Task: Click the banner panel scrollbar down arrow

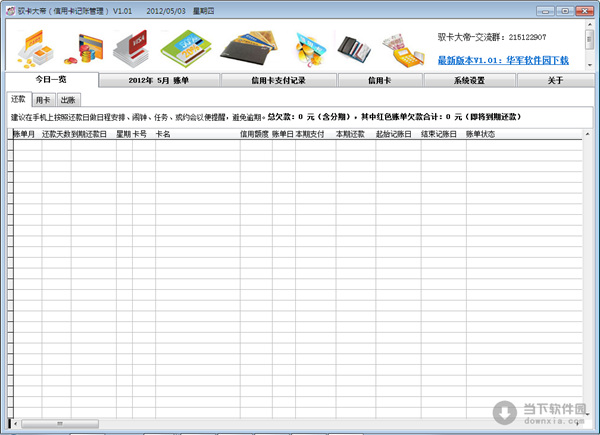Action: pos(590,65)
